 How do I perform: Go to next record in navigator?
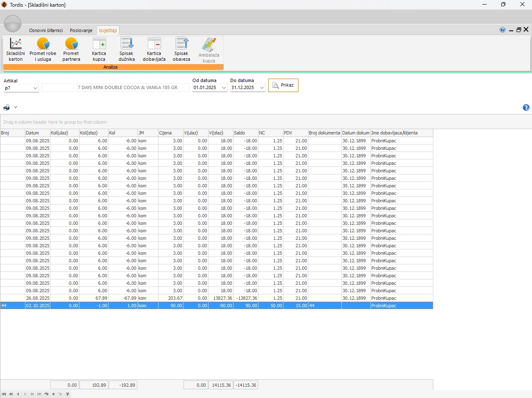[x=25, y=394]
